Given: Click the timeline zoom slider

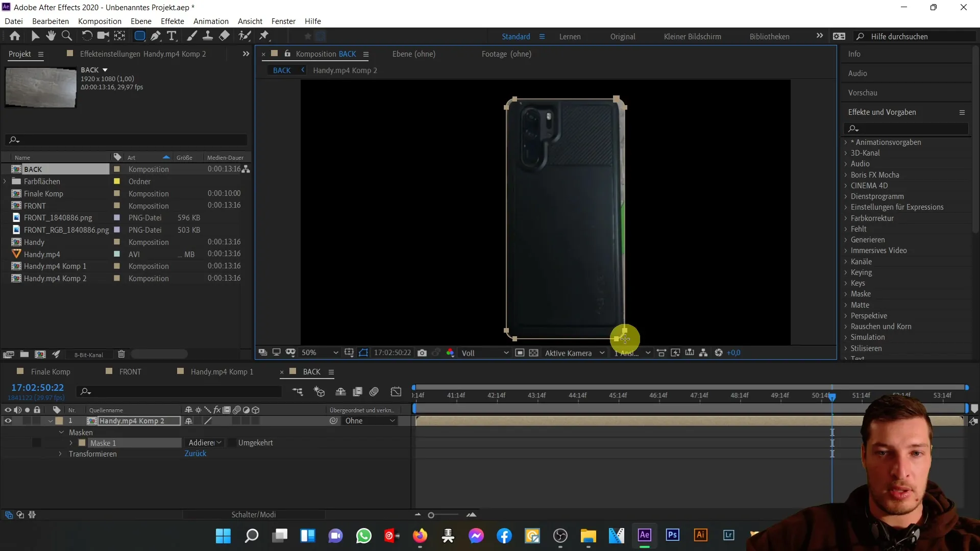Looking at the screenshot, I should click(444, 515).
